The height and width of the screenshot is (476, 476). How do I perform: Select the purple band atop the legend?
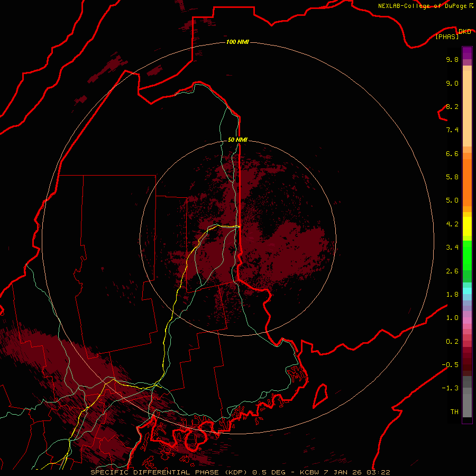(x=467, y=53)
